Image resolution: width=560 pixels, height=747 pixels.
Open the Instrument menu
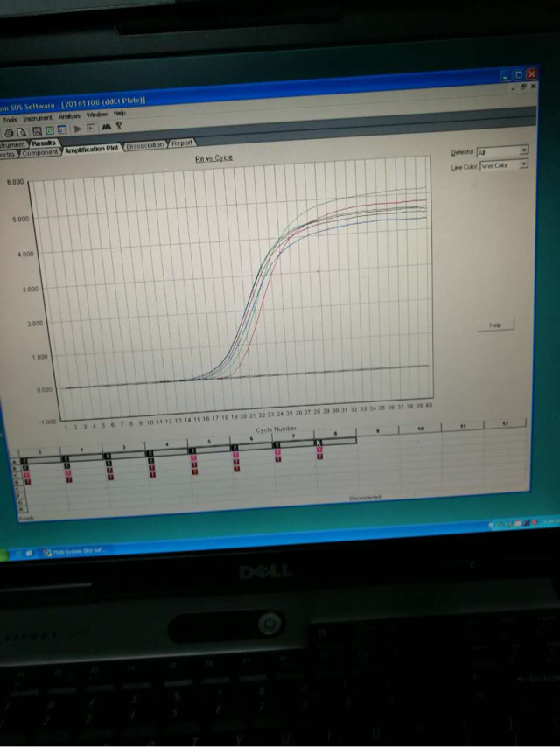tap(38, 118)
